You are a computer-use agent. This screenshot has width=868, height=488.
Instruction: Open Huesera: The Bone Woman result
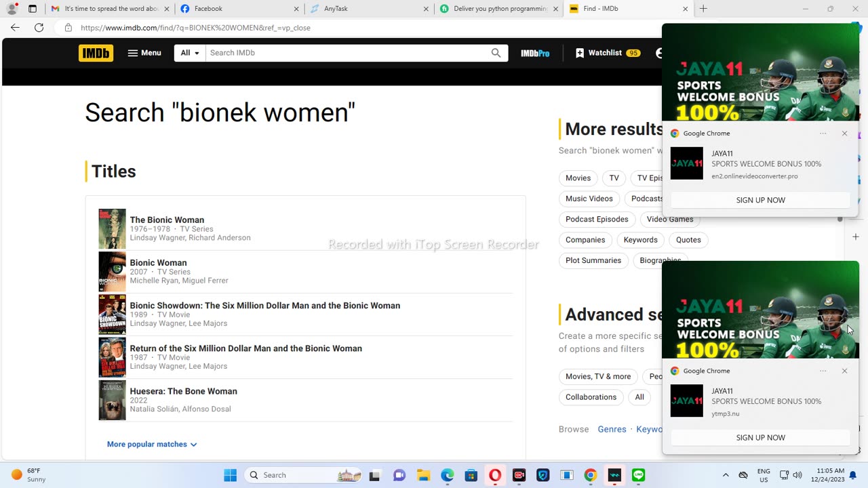[184, 391]
